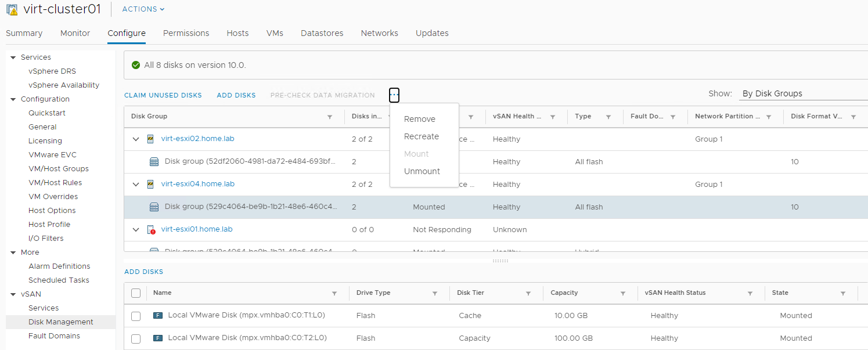Open filter for Drive Type column

[x=435, y=293]
